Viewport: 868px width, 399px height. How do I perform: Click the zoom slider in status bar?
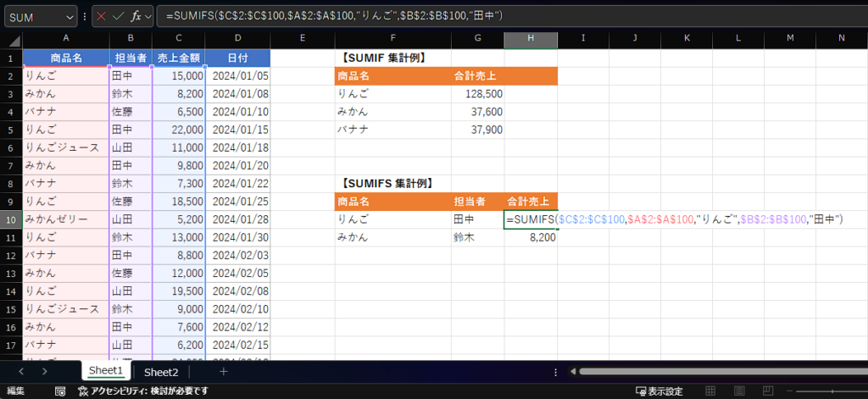pyautogui.click(x=831, y=391)
